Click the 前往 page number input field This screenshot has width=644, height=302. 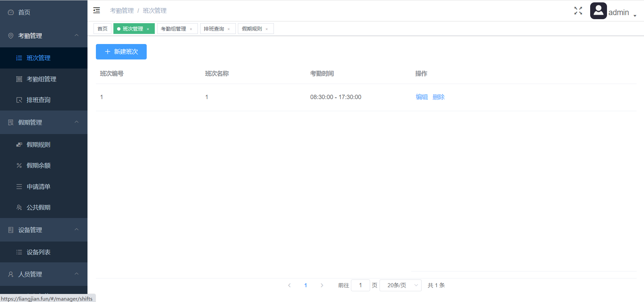coord(360,285)
